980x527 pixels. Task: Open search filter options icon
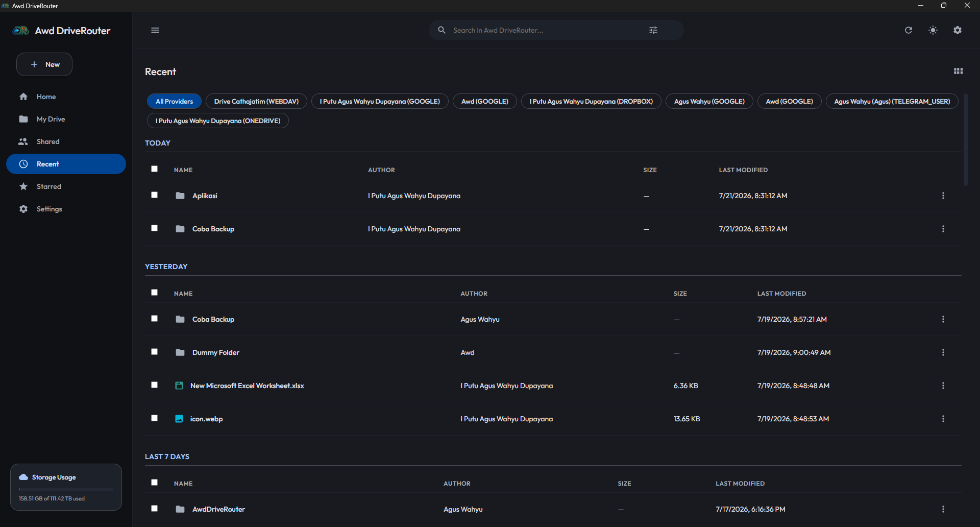click(653, 30)
